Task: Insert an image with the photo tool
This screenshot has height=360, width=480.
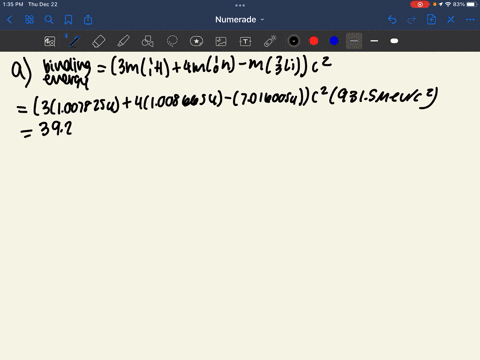Action: 221,41
